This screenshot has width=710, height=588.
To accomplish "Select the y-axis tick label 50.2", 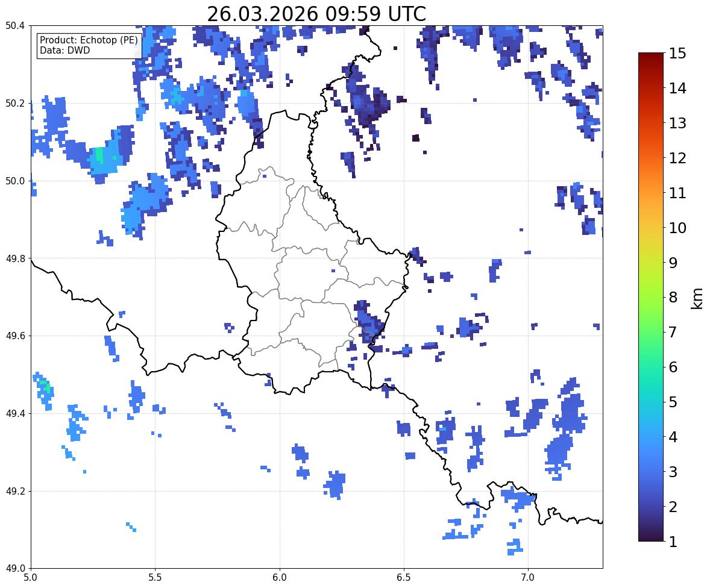I will pos(15,103).
